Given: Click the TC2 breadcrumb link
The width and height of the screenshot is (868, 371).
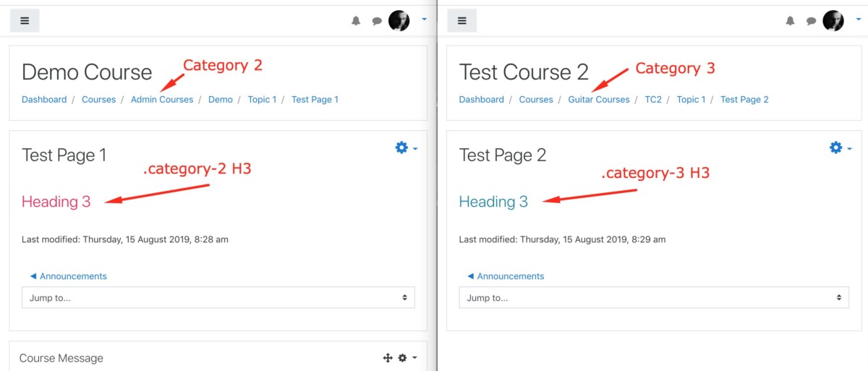Looking at the screenshot, I should click(653, 100).
